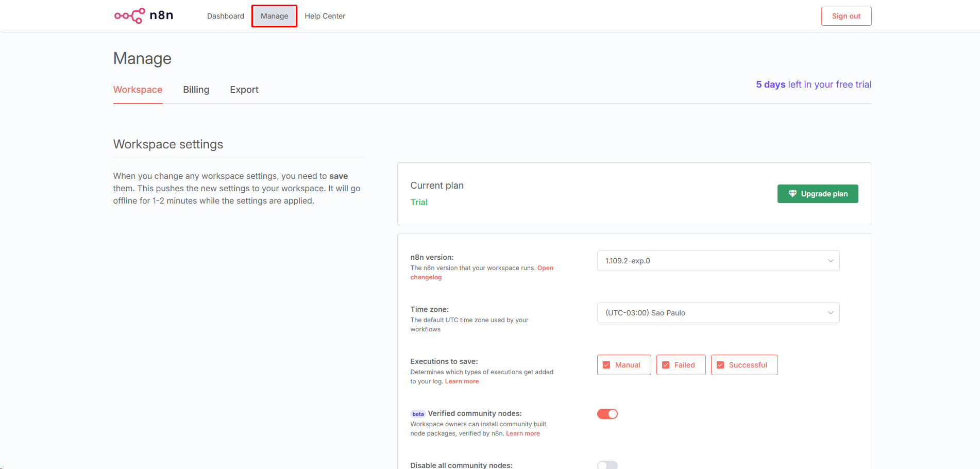Screen dimensions: 980x469
Task: Toggle Disable all community nodes switch
Action: click(607, 465)
